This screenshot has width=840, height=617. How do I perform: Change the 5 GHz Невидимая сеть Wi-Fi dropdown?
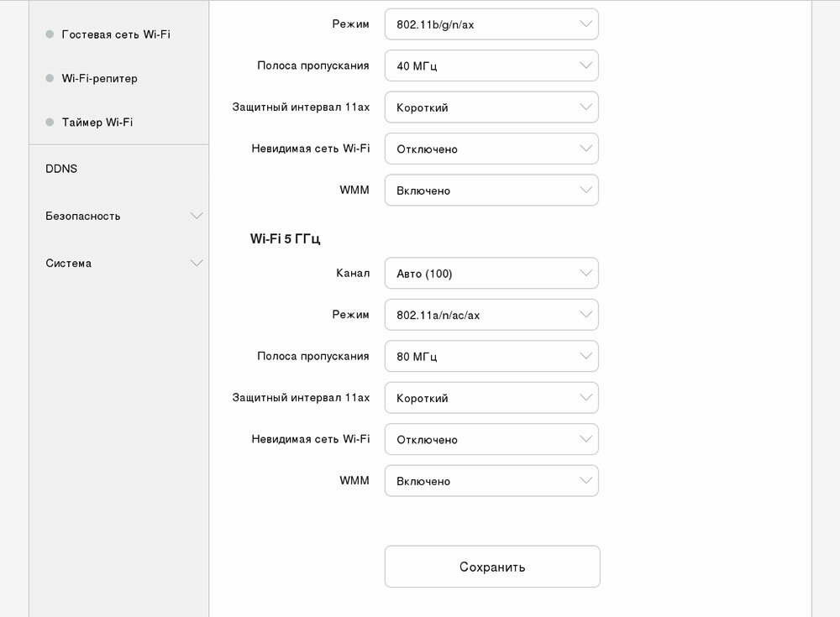coord(491,439)
